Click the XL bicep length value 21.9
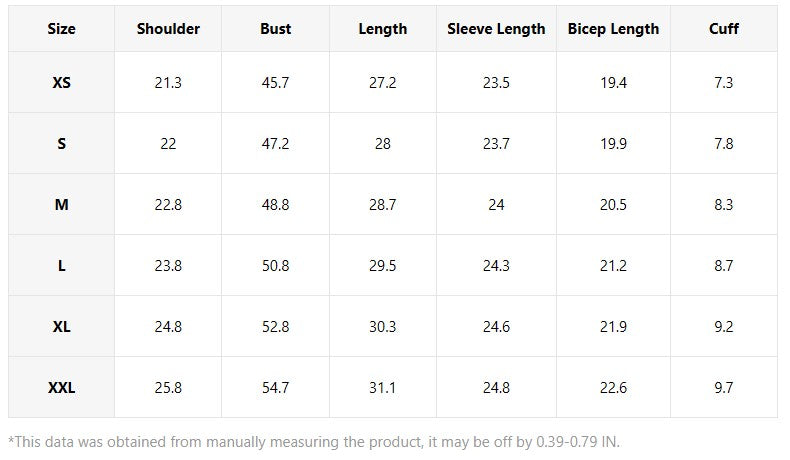The height and width of the screenshot is (460, 790). [x=613, y=326]
